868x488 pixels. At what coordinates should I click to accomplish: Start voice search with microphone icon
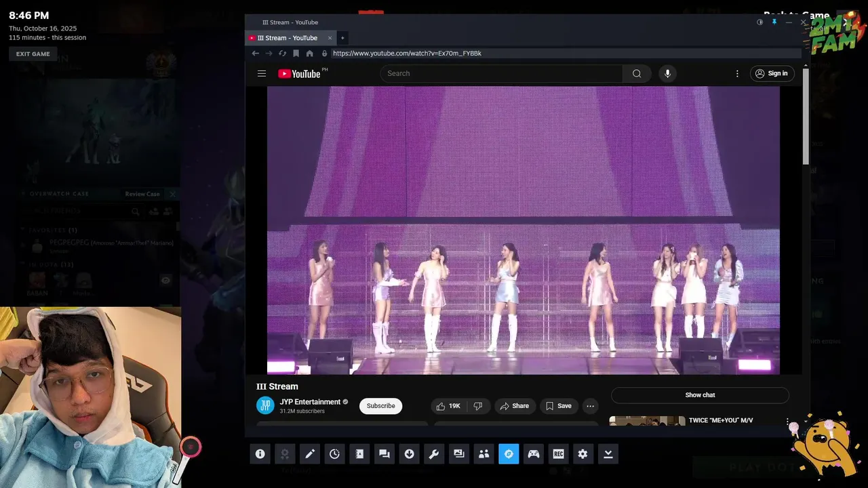pos(668,74)
